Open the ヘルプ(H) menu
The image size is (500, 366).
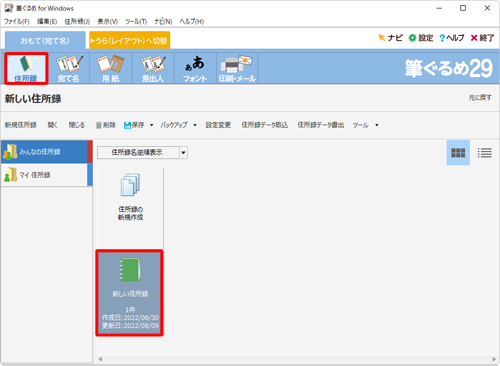point(192,21)
